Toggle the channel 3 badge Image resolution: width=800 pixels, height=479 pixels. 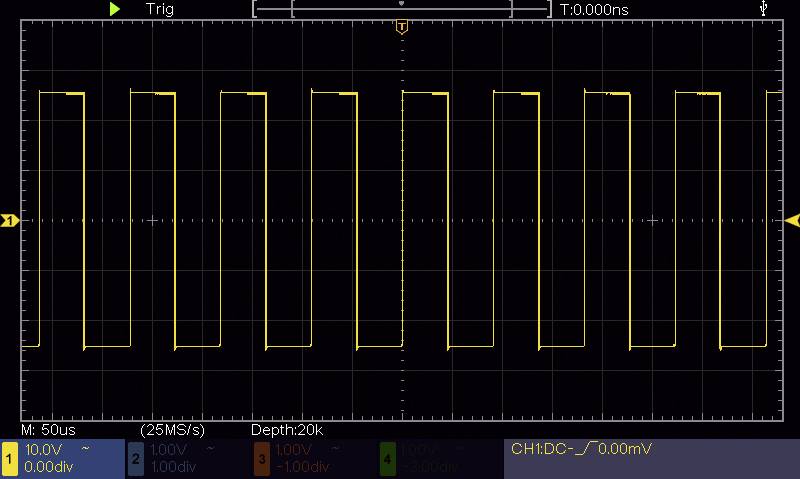261,458
